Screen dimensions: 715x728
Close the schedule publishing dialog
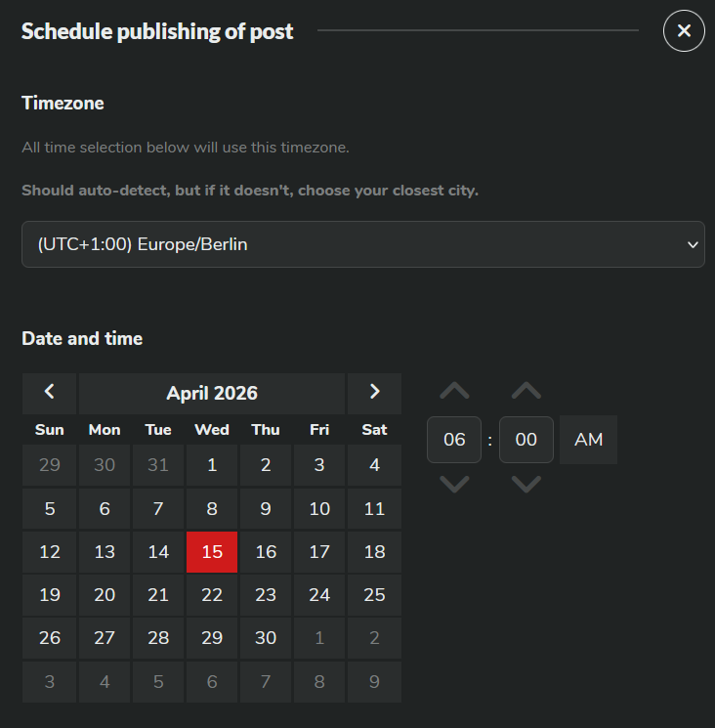click(x=684, y=31)
